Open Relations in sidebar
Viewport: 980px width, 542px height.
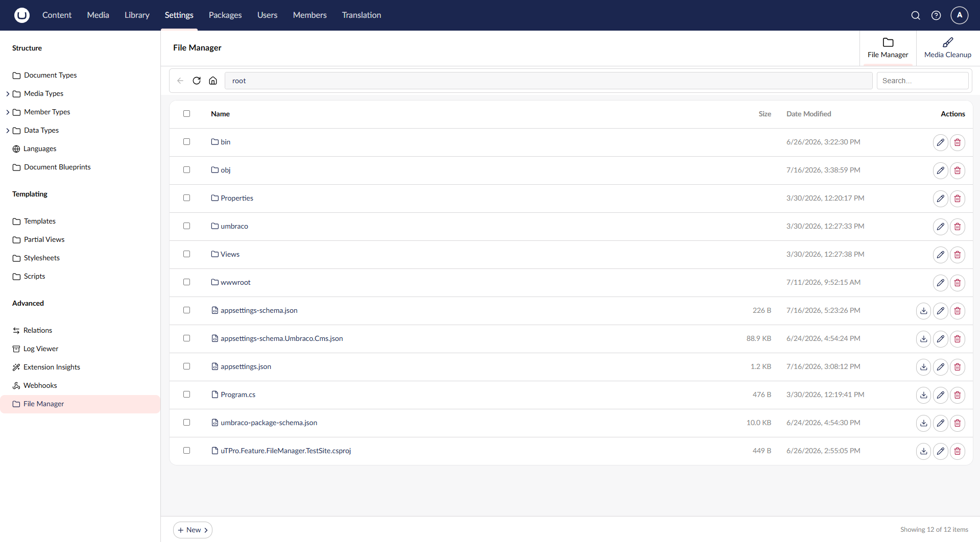pyautogui.click(x=38, y=330)
